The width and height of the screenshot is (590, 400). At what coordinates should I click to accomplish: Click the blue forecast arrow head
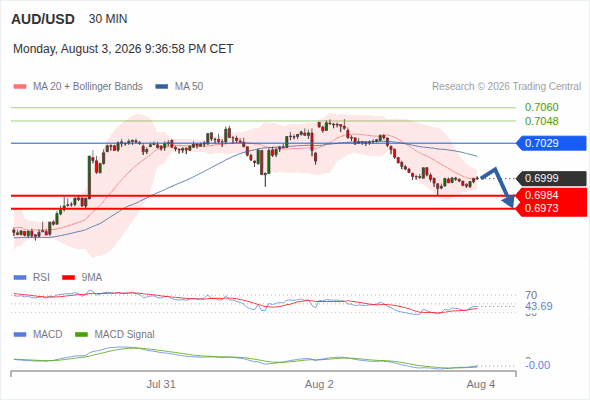click(x=509, y=202)
